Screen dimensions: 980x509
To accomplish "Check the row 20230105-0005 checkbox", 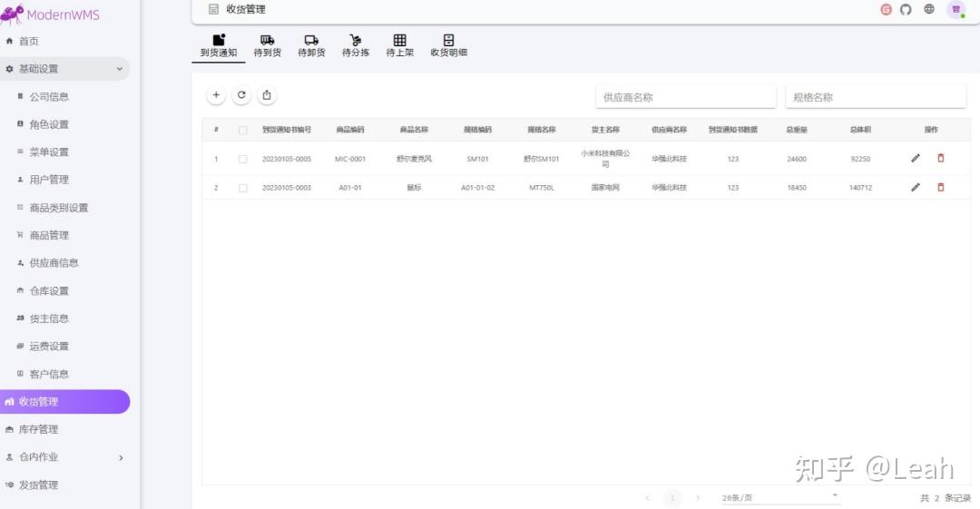I will tap(243, 159).
